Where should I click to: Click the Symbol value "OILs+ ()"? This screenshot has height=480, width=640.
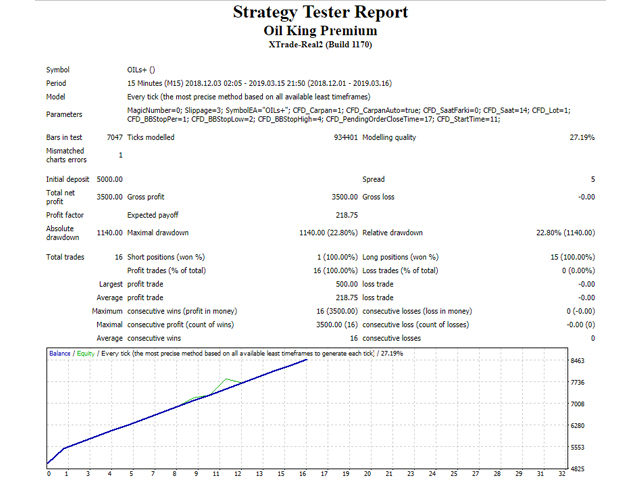click(141, 70)
